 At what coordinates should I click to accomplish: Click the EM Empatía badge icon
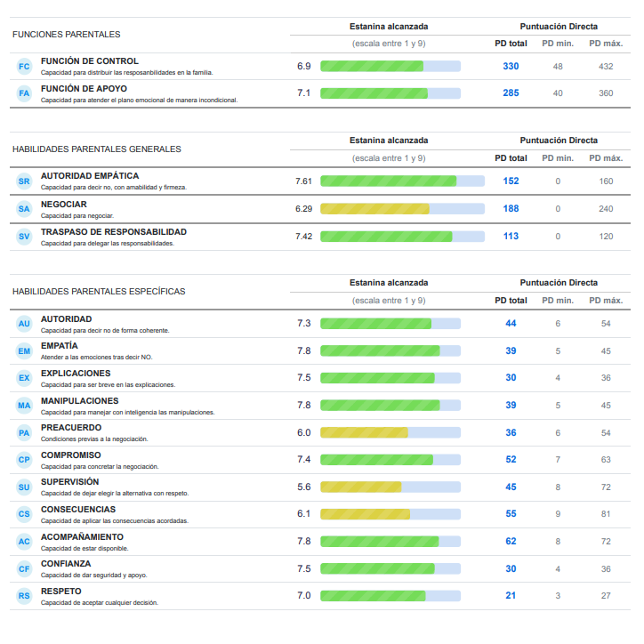click(x=24, y=351)
